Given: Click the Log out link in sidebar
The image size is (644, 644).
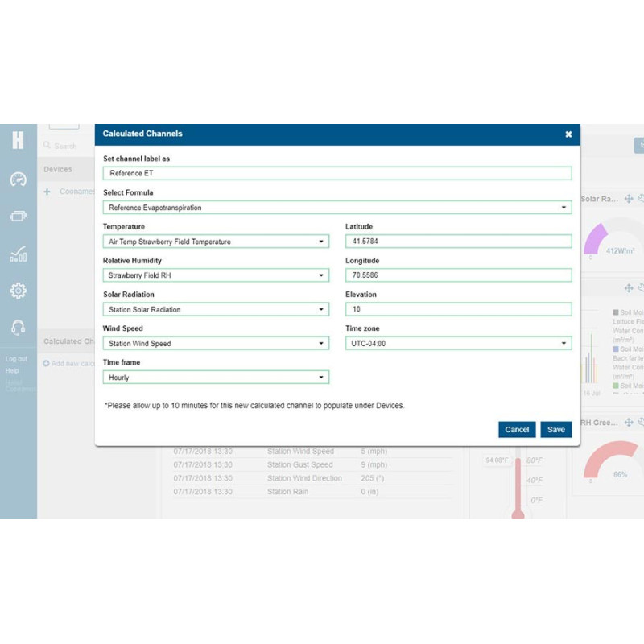Looking at the screenshot, I should [x=14, y=358].
